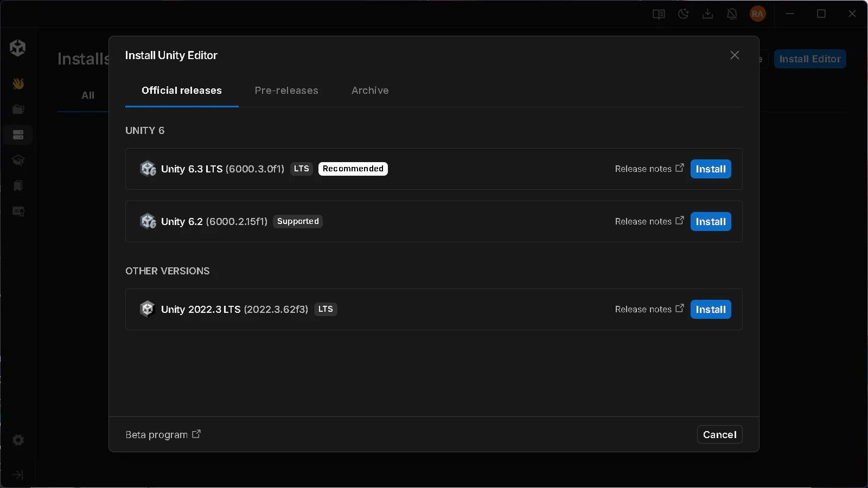Click the Supported badge on Unity 6.2
The image size is (868, 488).
point(298,221)
